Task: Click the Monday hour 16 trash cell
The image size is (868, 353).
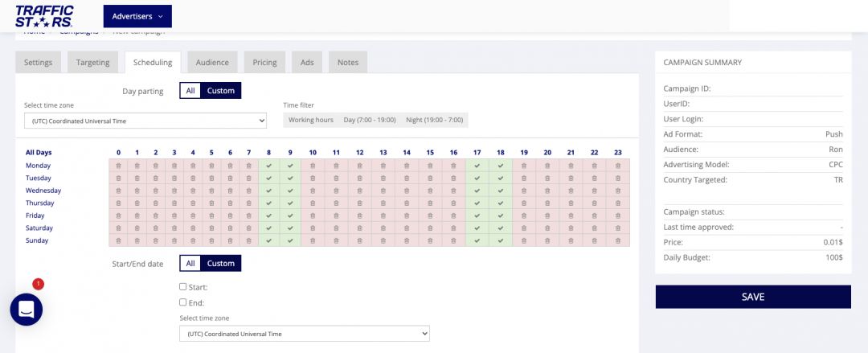Action: 453,165
